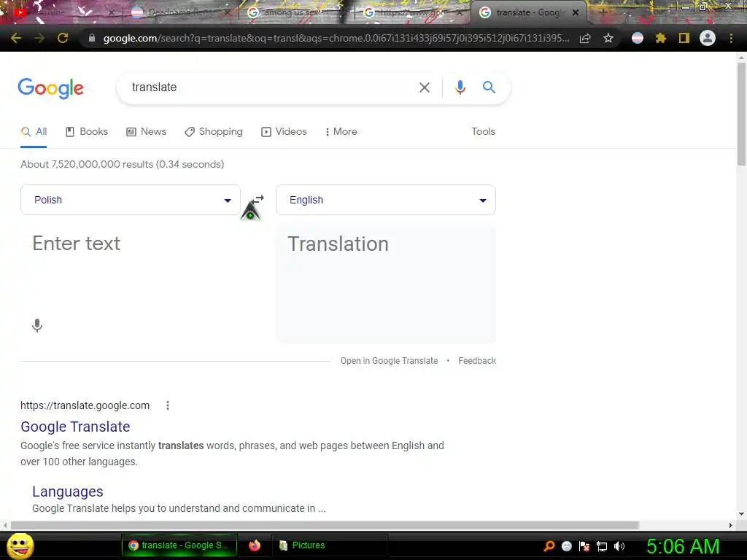Click the horizontal scrollbar thumb
The width and height of the screenshot is (747, 560).
click(x=325, y=525)
